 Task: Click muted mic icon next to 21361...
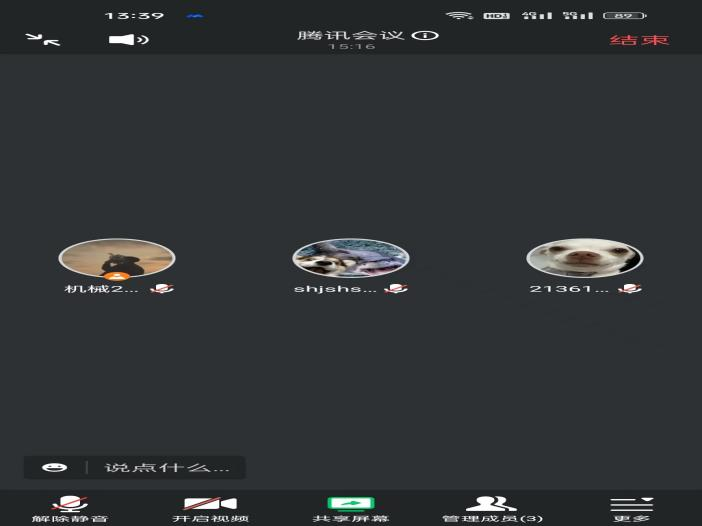coord(630,289)
